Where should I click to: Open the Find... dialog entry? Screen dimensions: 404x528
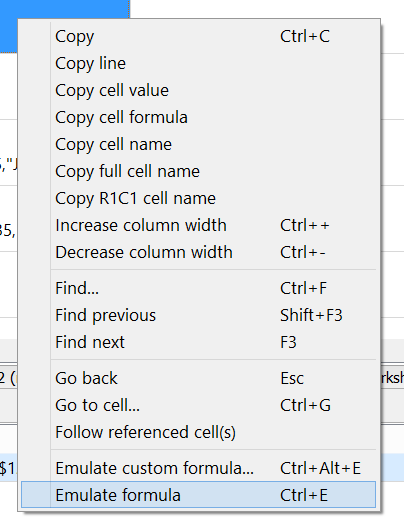(x=198, y=288)
